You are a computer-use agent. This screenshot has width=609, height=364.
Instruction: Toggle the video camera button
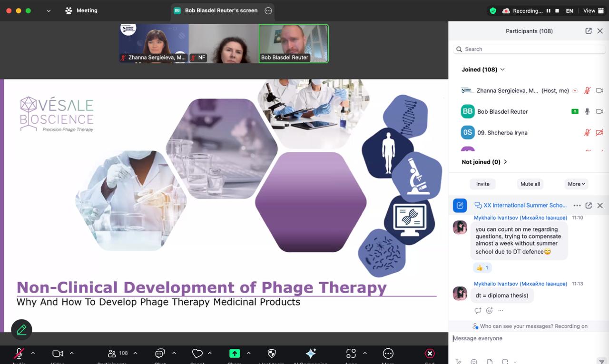tap(58, 354)
